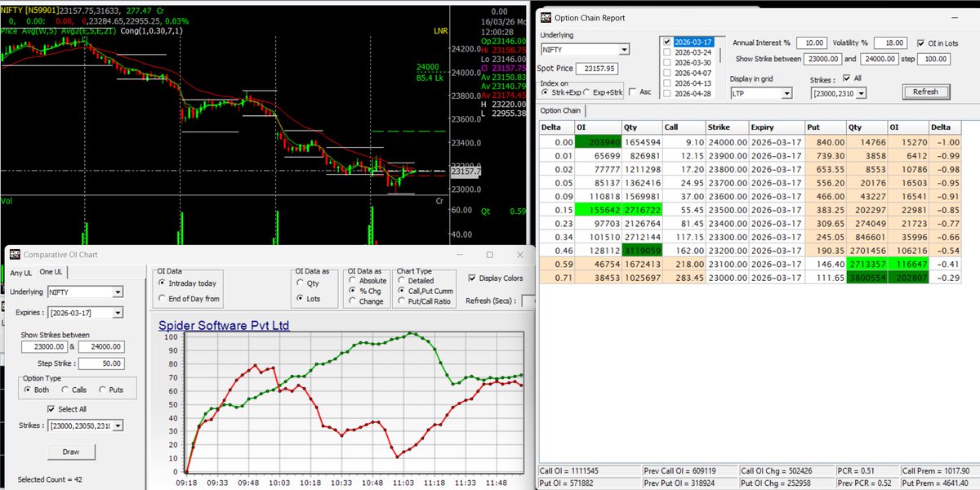The height and width of the screenshot is (490, 980).
Task: Check the 2026-04-28 expiry checkbox
Action: [x=667, y=94]
